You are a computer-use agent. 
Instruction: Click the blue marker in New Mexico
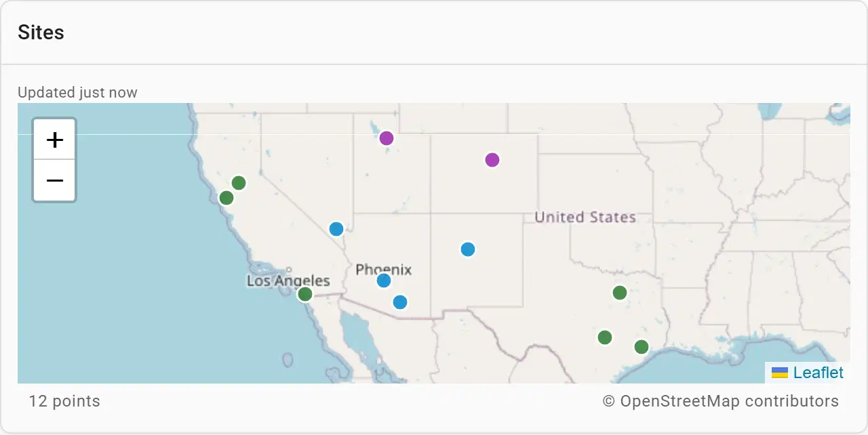pyautogui.click(x=468, y=249)
